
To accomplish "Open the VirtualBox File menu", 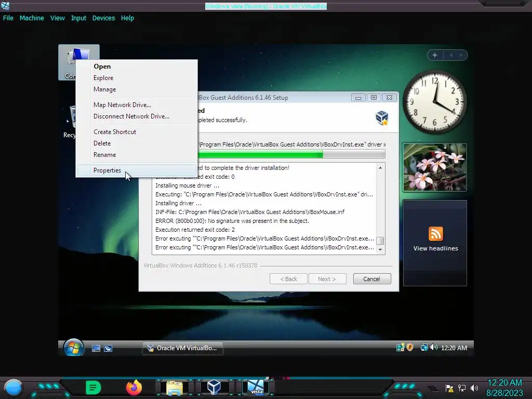I will (8, 18).
